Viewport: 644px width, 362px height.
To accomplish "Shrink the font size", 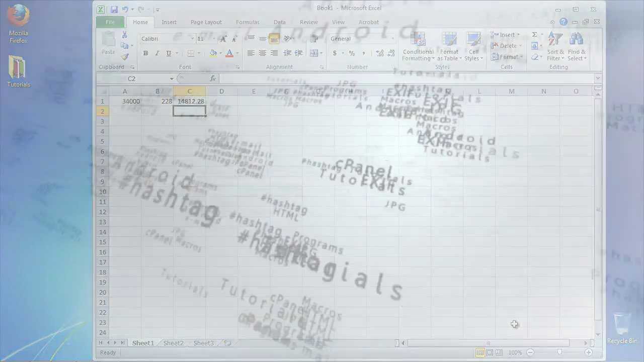I will pyautogui.click(x=234, y=39).
